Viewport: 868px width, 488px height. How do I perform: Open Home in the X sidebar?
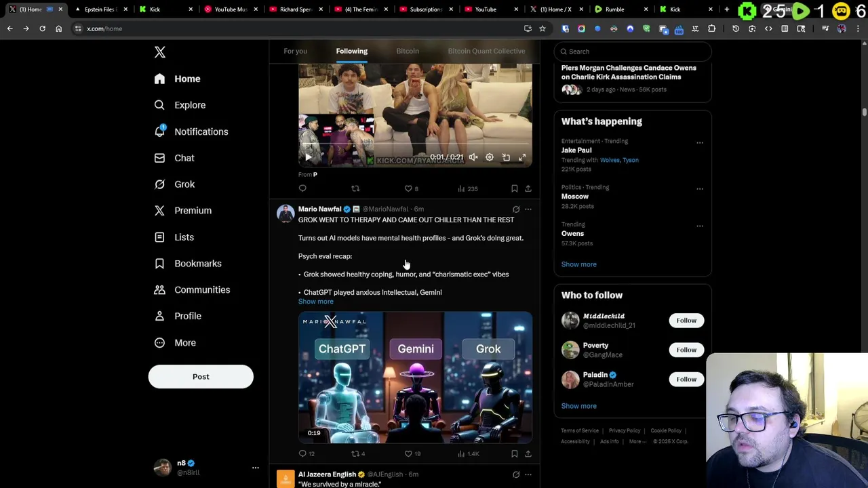177,79
